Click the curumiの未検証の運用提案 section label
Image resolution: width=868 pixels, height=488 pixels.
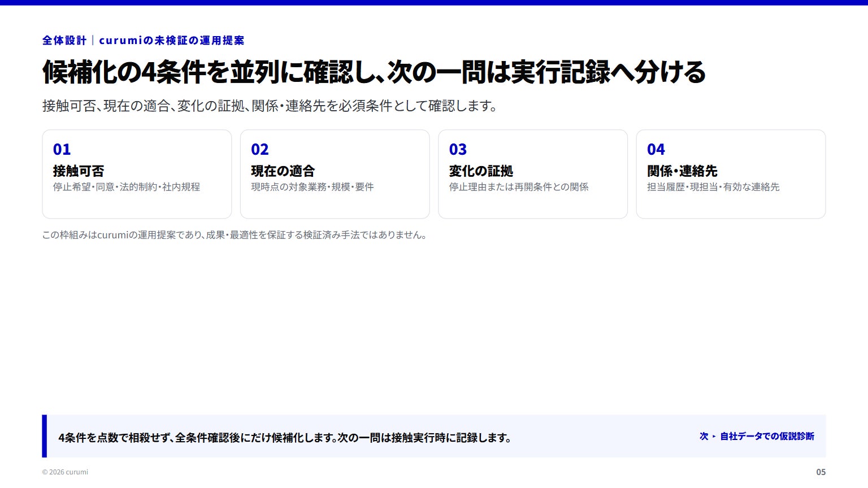(x=172, y=41)
